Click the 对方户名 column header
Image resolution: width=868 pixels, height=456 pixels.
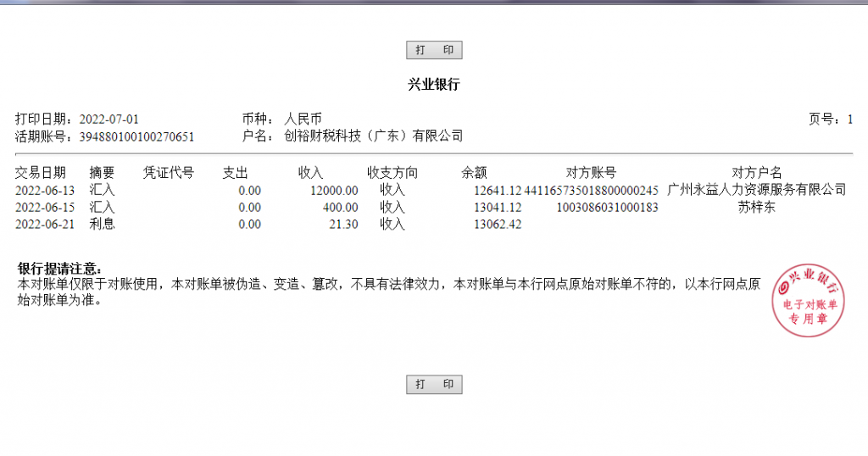[757, 173]
